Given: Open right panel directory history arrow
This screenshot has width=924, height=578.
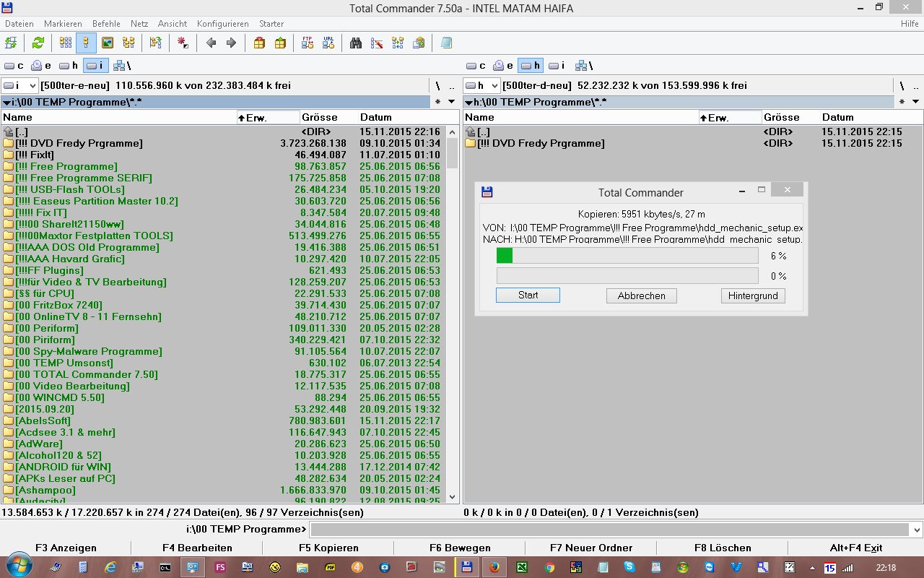Looking at the screenshot, I should (915, 102).
